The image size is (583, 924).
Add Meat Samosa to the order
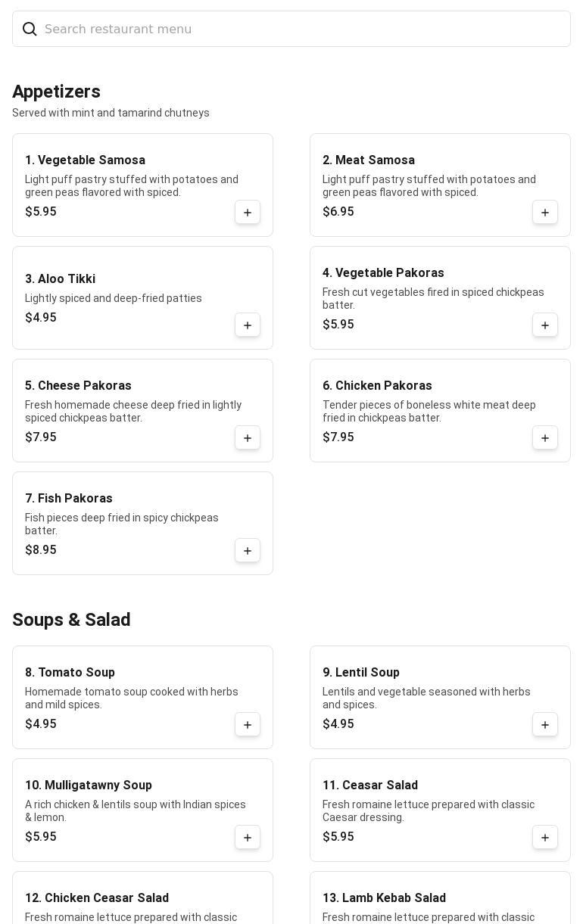pos(545,213)
